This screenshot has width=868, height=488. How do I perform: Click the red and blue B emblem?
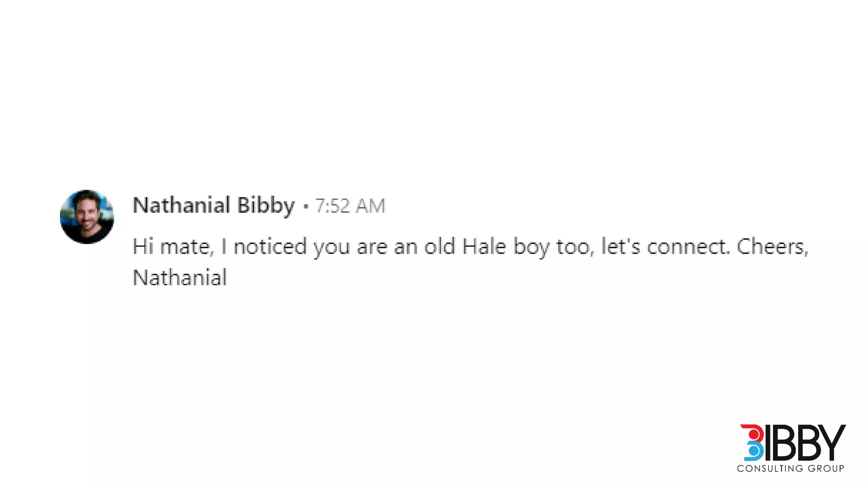(752, 443)
